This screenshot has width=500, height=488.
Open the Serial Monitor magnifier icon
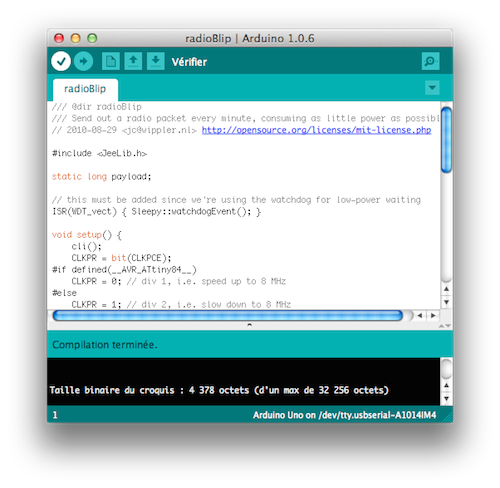430,61
